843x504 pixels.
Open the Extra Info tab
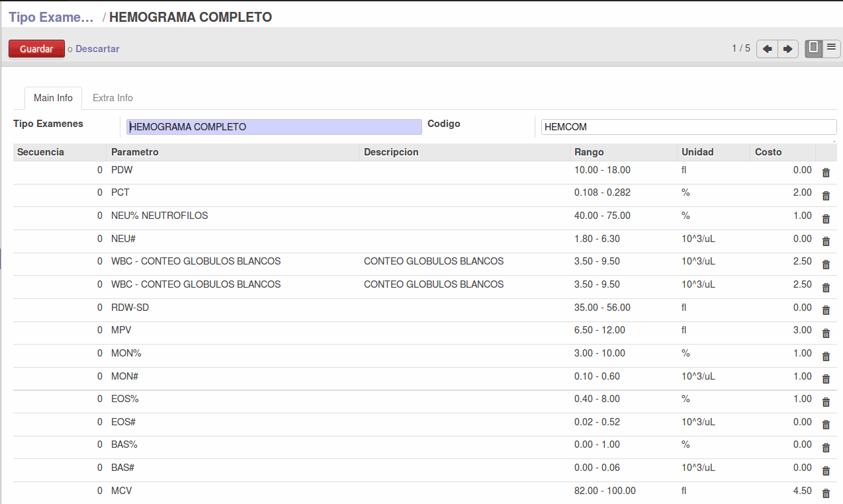coord(112,98)
